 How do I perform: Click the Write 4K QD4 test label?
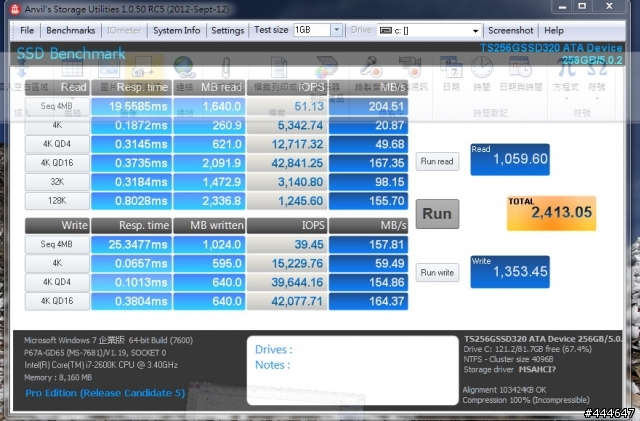click(57, 282)
